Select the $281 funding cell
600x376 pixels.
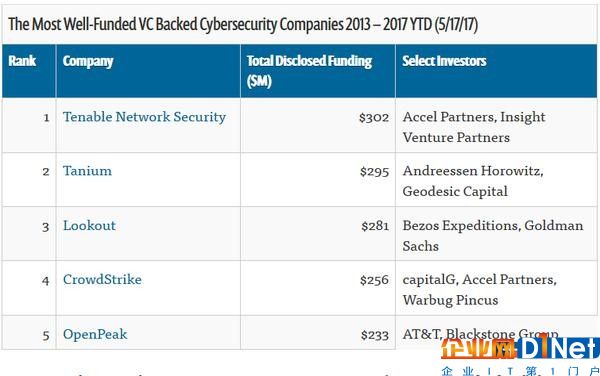(x=318, y=234)
